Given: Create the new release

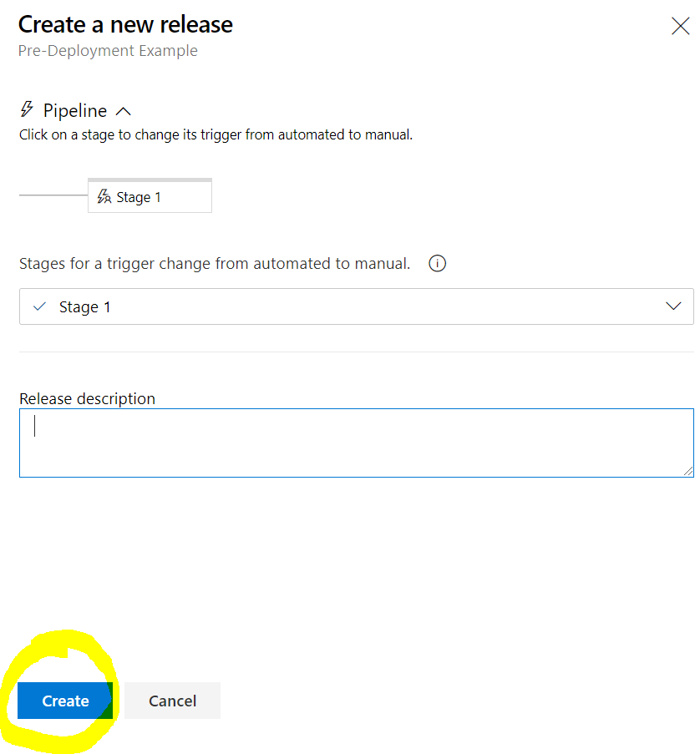Looking at the screenshot, I should click(x=64, y=701).
